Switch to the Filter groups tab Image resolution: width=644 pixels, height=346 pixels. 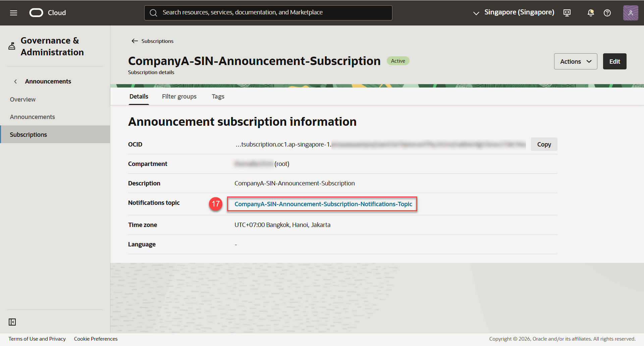point(179,97)
